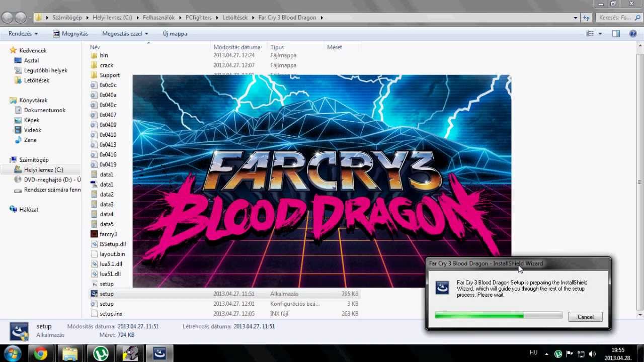Open the Action Center flag tray icon
Viewport: 644px width, 362px height.
(570, 354)
